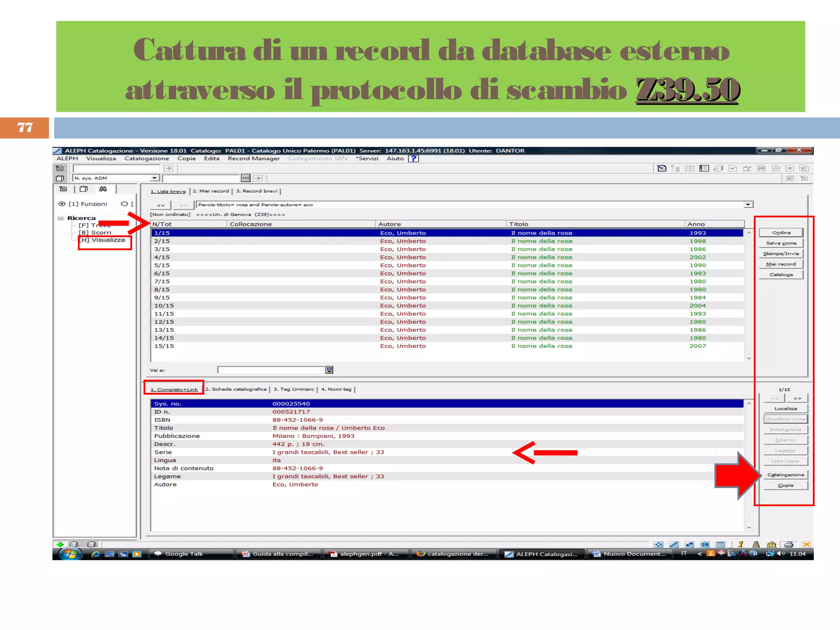This screenshot has height=630, width=840.
Task: Click the Anno column header
Action: point(714,224)
